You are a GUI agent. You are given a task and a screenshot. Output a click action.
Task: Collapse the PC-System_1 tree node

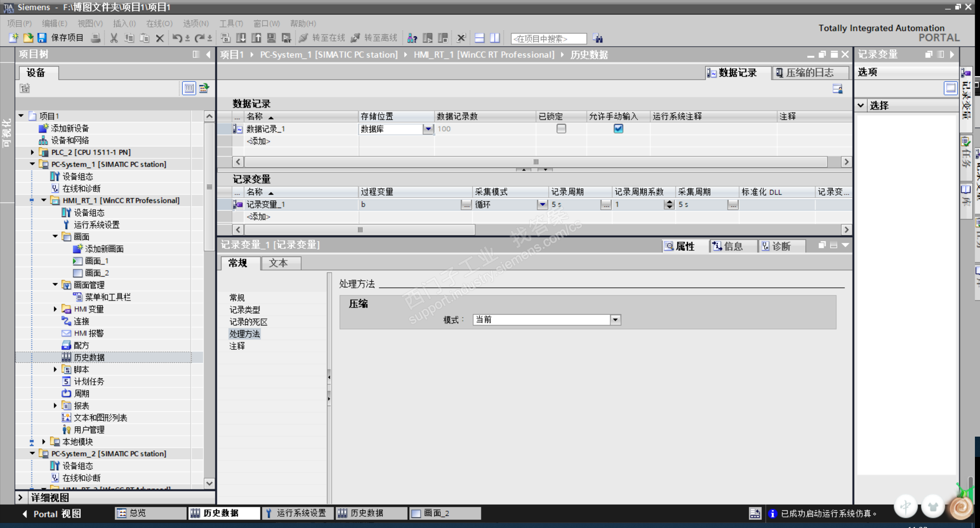click(32, 164)
